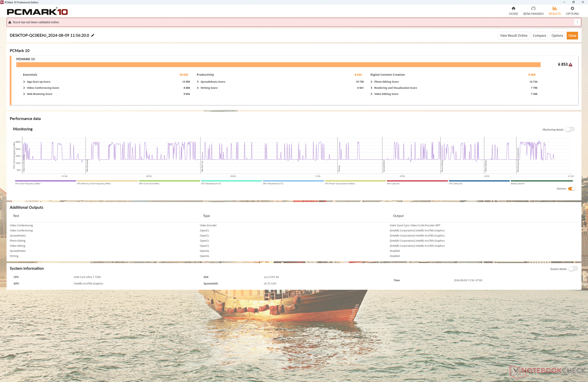Image resolution: width=588 pixels, height=382 pixels.
Task: Open the Options gear icon
Action: pos(572,9)
